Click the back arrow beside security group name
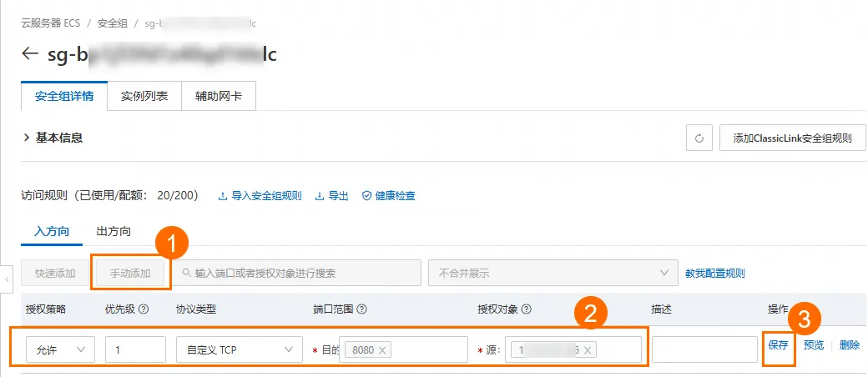 (30, 54)
